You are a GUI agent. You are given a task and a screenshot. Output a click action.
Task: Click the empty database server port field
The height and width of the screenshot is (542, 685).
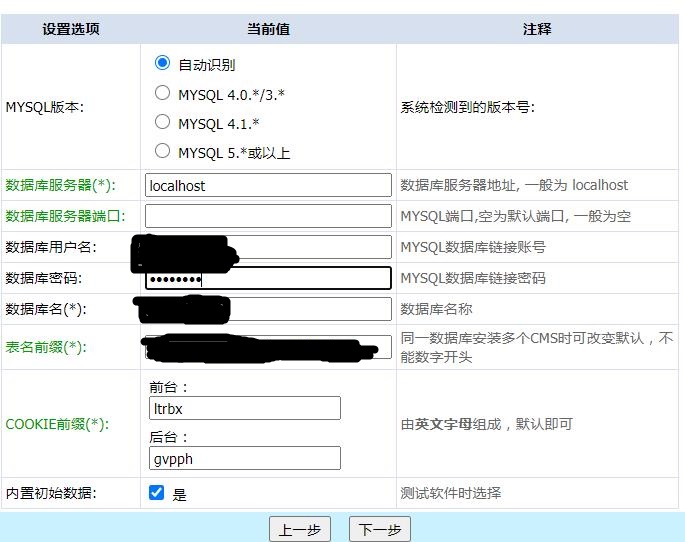tap(268, 216)
